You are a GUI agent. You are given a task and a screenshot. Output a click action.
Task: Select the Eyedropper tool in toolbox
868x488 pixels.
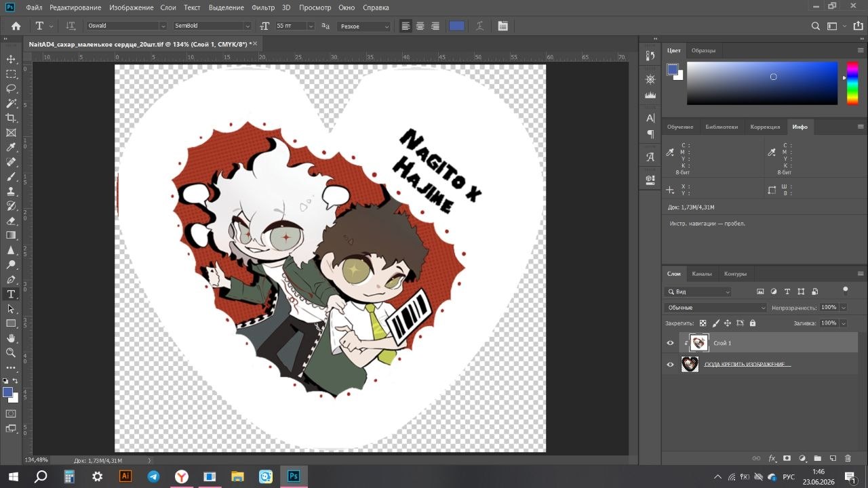click(11, 147)
